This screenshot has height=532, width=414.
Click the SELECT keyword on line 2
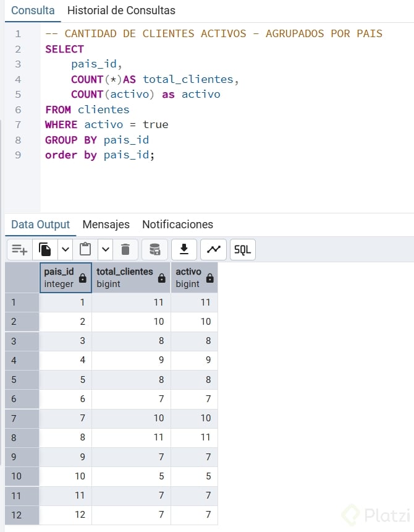point(64,49)
